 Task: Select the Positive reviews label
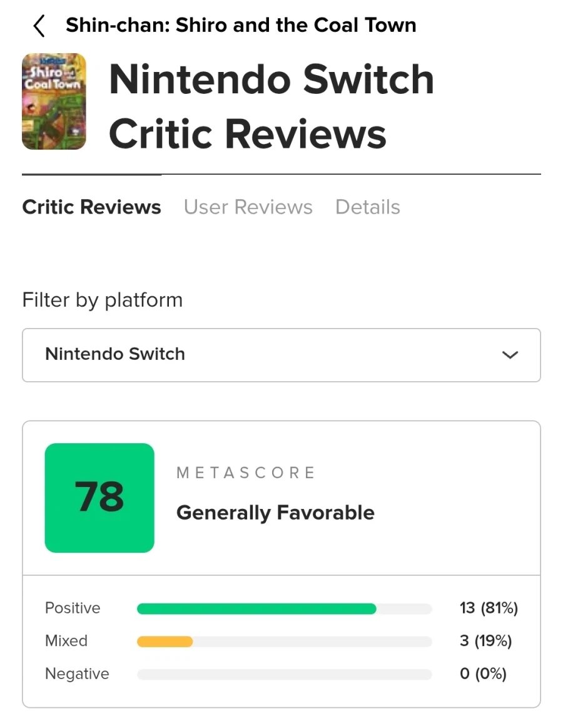pyautogui.click(x=73, y=608)
